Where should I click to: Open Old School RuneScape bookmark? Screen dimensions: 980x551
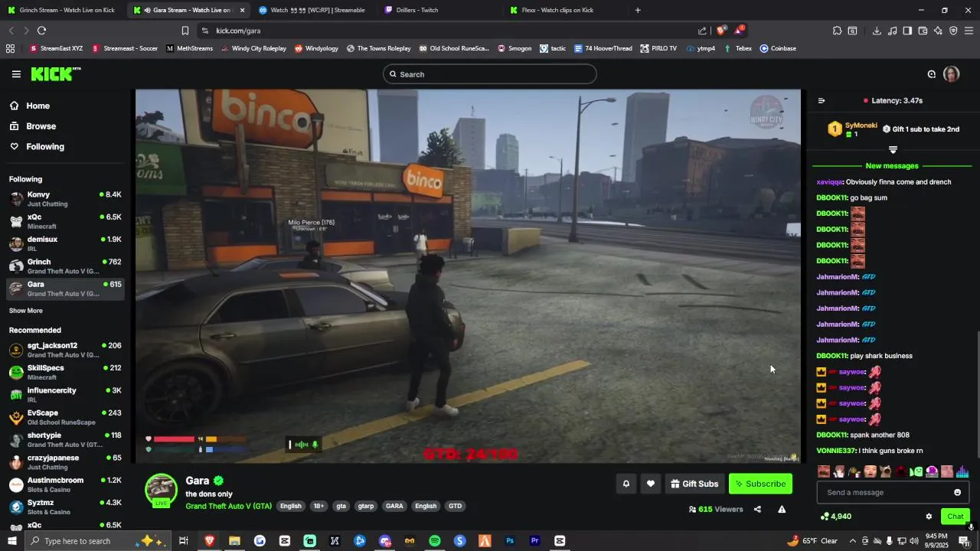tap(453, 48)
